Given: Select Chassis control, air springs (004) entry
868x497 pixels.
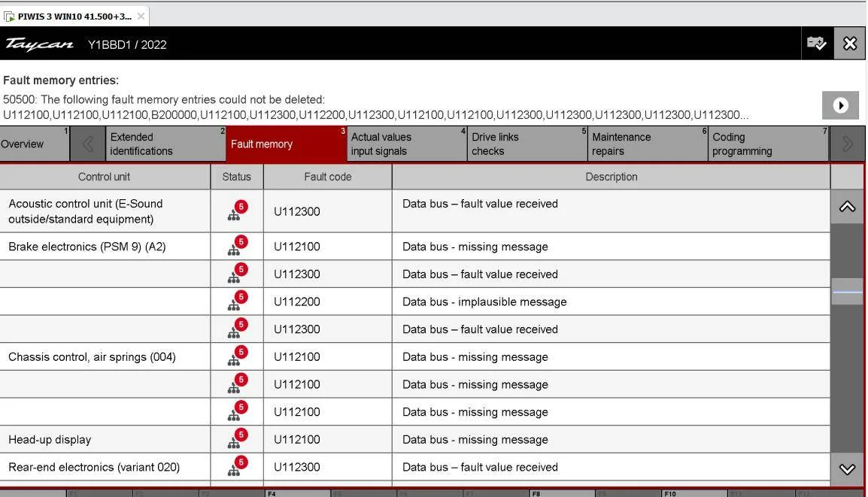Looking at the screenshot, I should click(x=92, y=357).
